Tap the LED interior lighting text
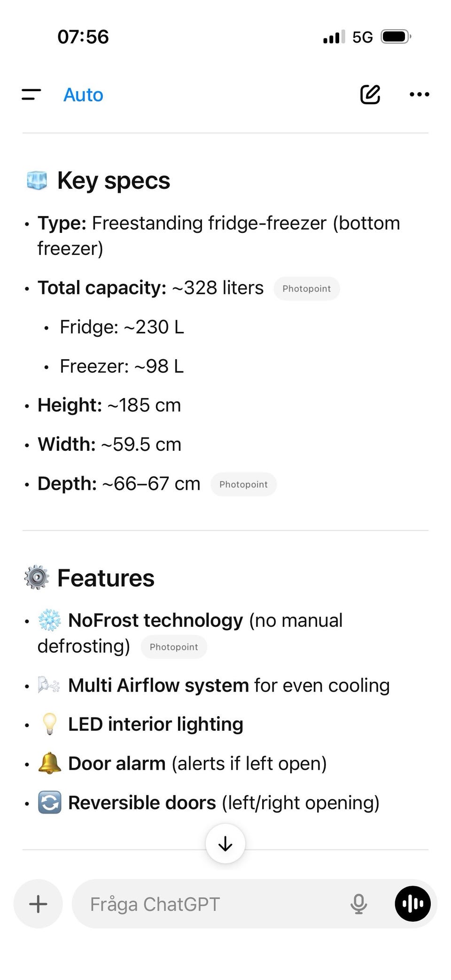The height and width of the screenshot is (980, 451). [156, 724]
